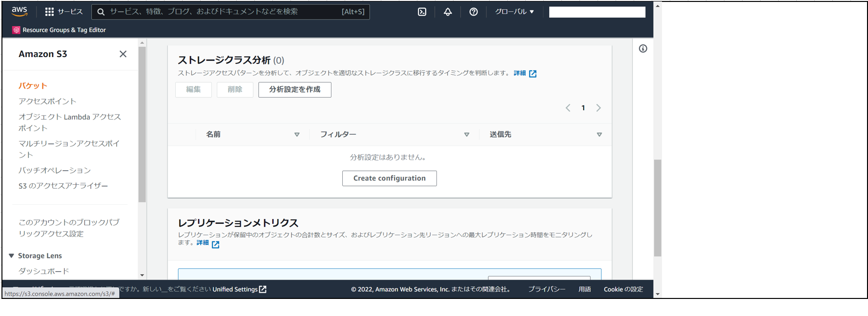Open the notifications bell
The image size is (868, 316).
[448, 12]
